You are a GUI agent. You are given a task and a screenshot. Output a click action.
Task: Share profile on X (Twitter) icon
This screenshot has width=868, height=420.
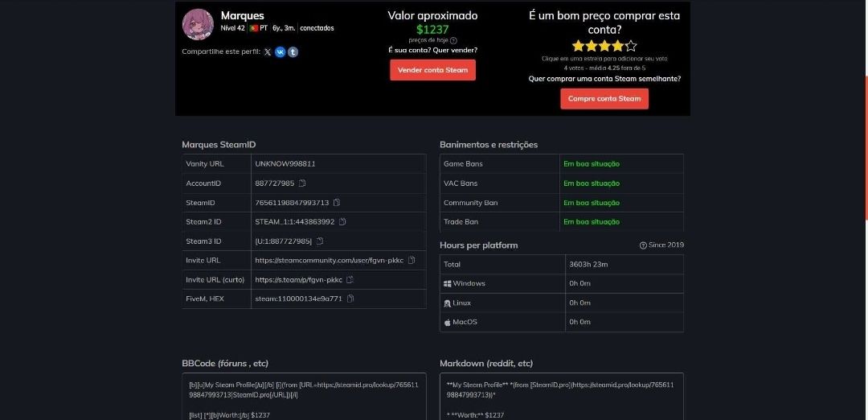pyautogui.click(x=268, y=52)
